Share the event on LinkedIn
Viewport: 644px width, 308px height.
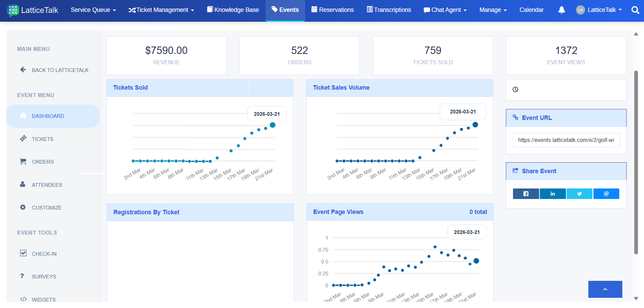552,194
